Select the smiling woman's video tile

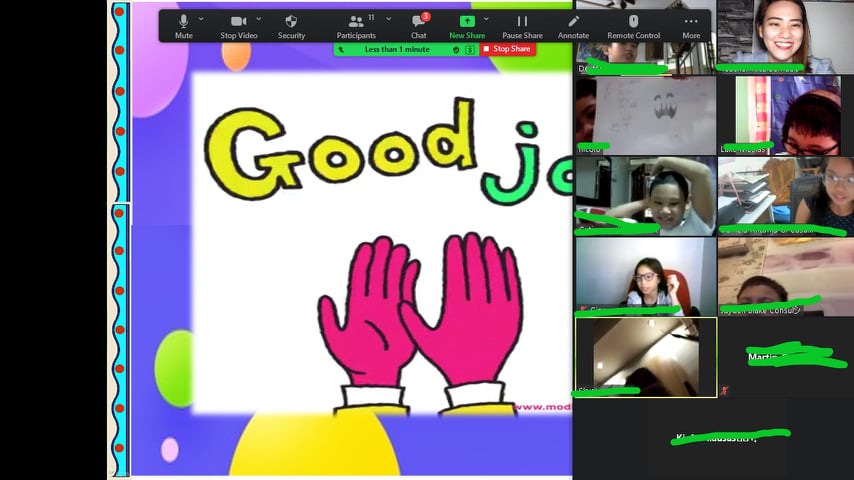point(785,37)
